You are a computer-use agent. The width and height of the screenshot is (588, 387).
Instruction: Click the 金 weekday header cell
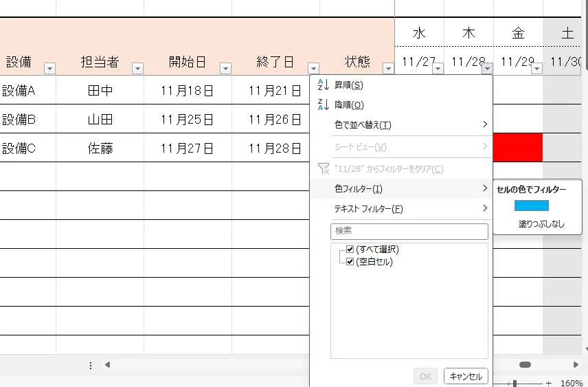pos(518,33)
